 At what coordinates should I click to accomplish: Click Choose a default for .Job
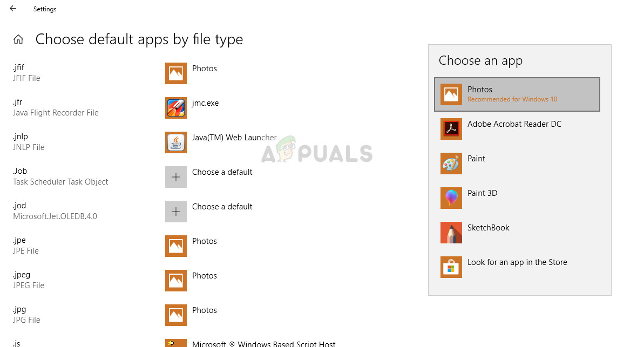coord(222,172)
